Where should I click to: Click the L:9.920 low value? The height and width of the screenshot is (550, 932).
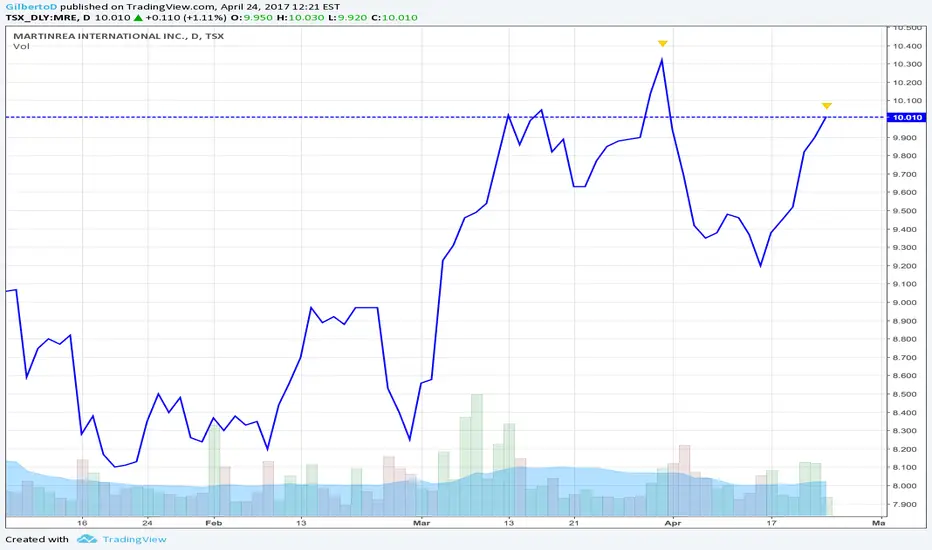click(348, 18)
